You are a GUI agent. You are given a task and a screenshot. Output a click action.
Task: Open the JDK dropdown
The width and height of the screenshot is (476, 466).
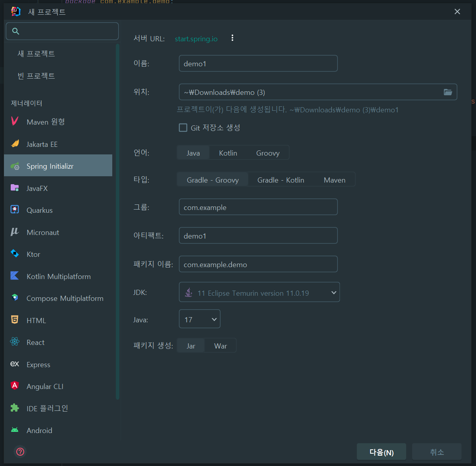[x=259, y=292]
